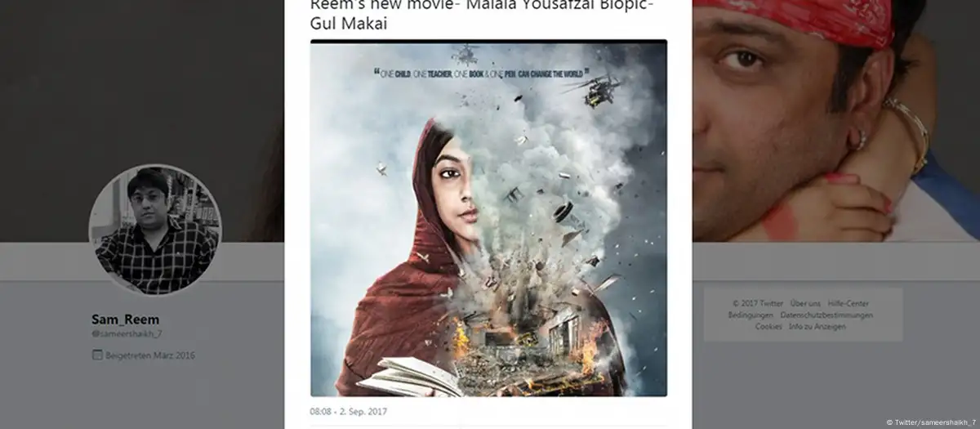Image resolution: width=980 pixels, height=429 pixels.
Task: Click the Twitter/sameershaikh_7 photo credit
Action: [x=931, y=422]
